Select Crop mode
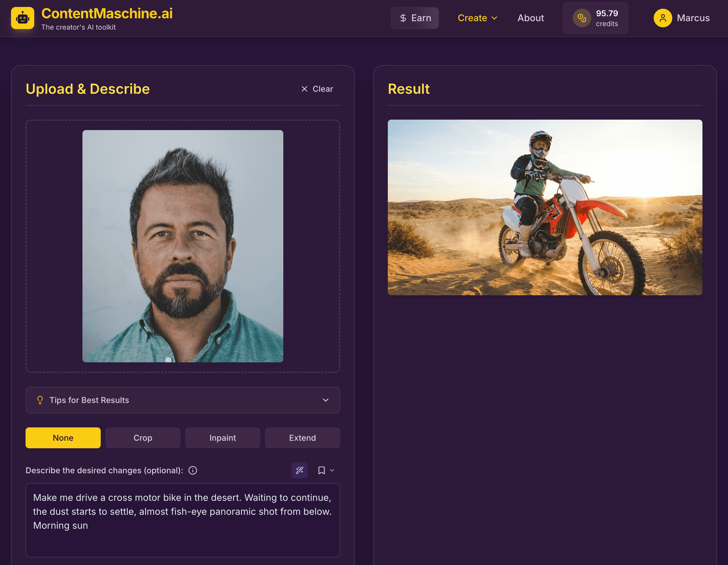The width and height of the screenshot is (728, 565). (143, 438)
